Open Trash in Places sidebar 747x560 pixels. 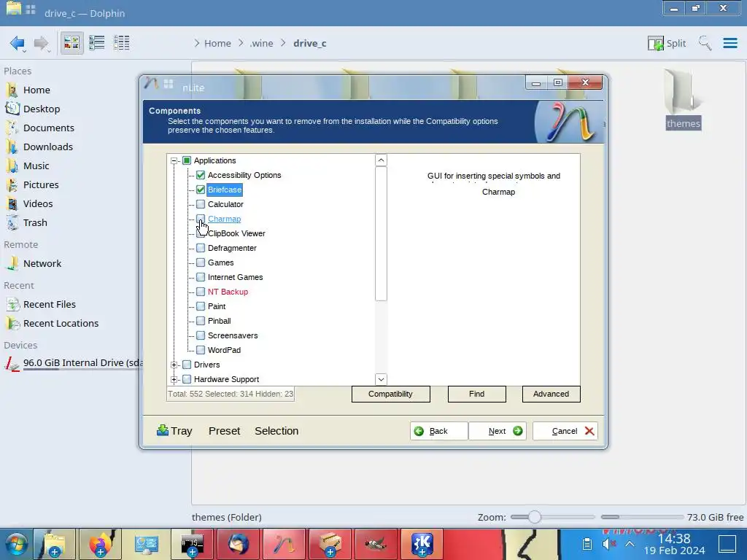coord(35,223)
